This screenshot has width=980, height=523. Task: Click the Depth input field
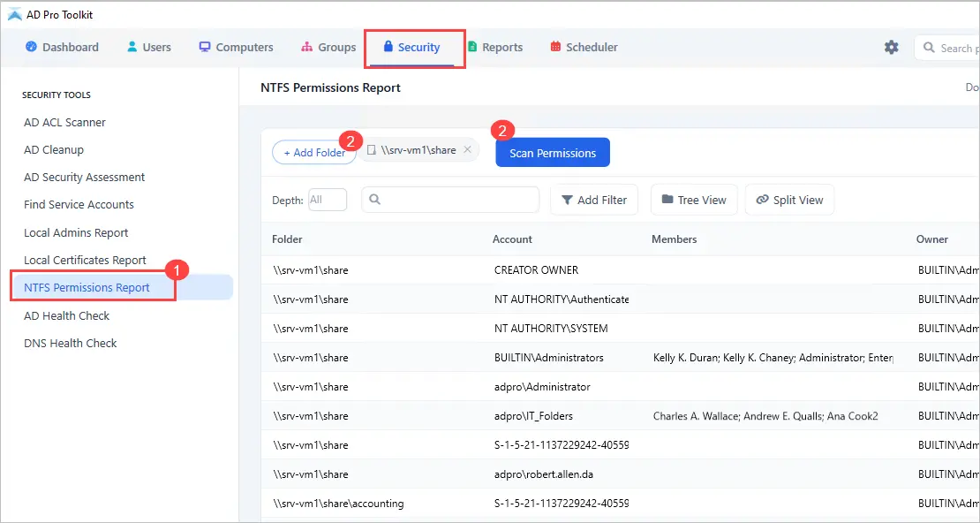click(x=328, y=201)
